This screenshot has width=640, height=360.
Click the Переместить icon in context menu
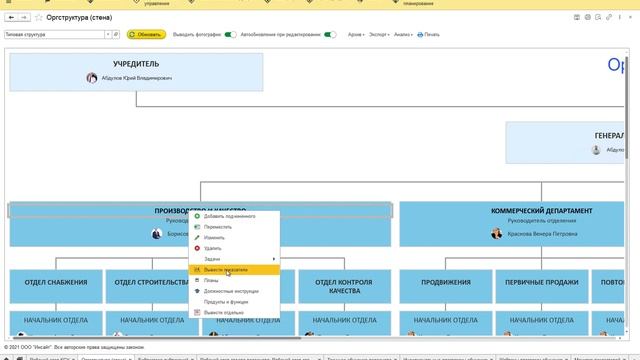point(197,227)
